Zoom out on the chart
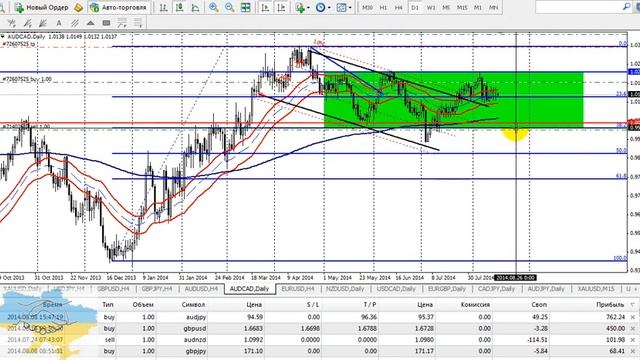Screen dimensions: 640x360 click(x=229, y=7)
